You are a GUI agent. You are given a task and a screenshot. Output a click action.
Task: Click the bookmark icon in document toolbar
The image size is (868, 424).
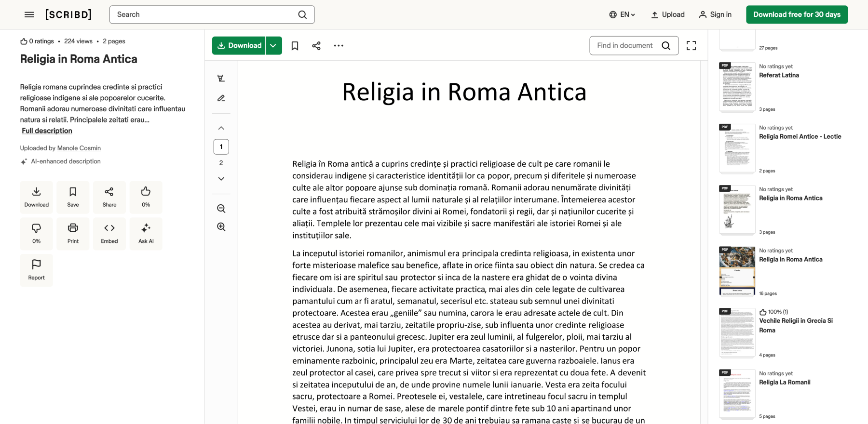coord(295,46)
